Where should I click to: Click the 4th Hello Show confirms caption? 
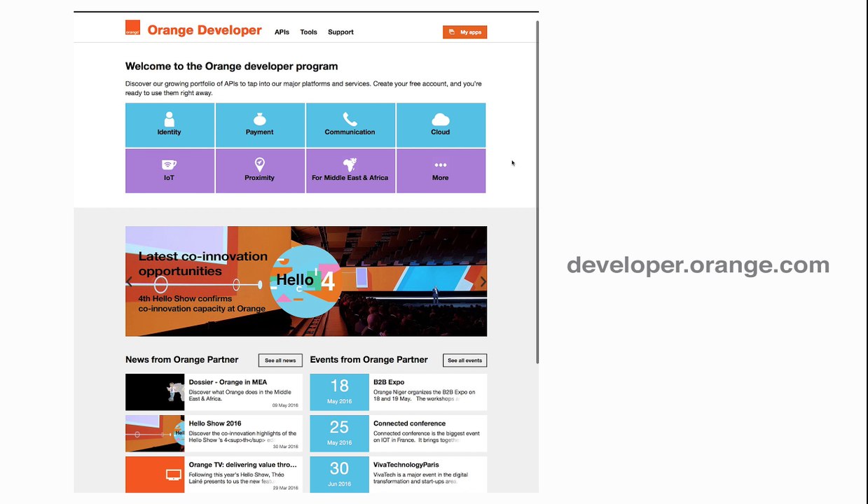click(202, 304)
